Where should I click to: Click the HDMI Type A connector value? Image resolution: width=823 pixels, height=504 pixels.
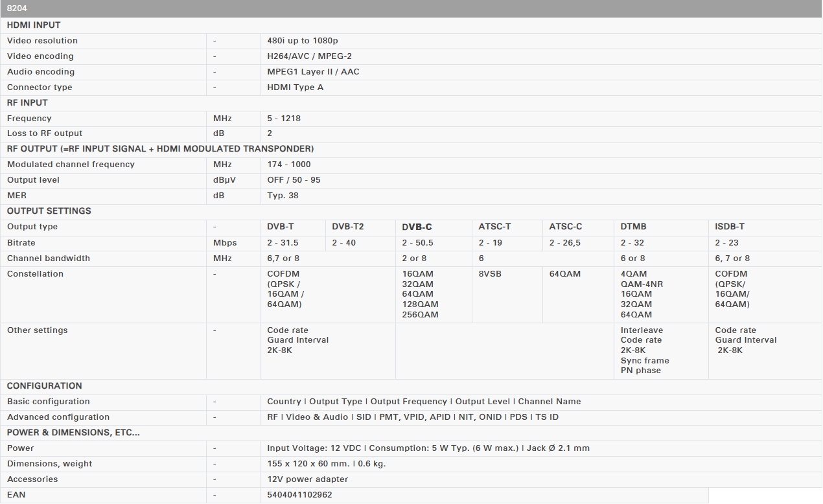tap(295, 87)
